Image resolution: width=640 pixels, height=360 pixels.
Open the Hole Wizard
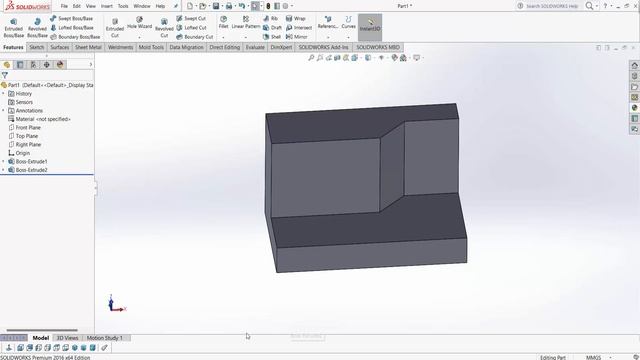(x=139, y=23)
